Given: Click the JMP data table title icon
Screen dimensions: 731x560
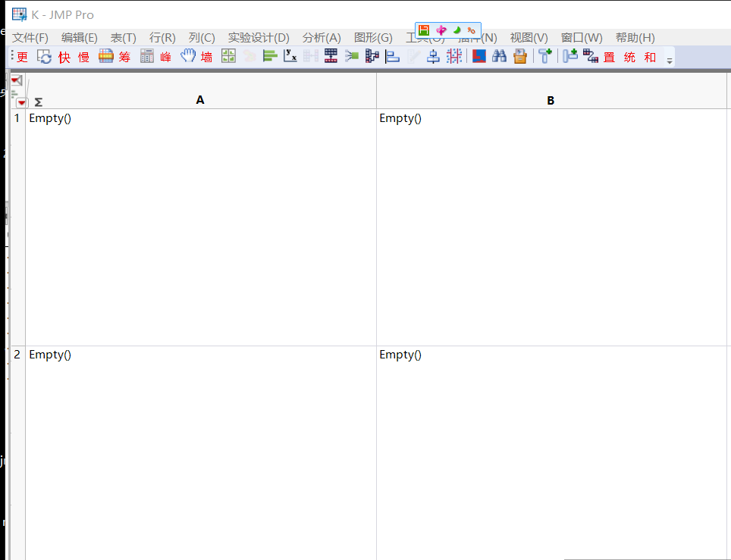Looking at the screenshot, I should [x=19, y=14].
